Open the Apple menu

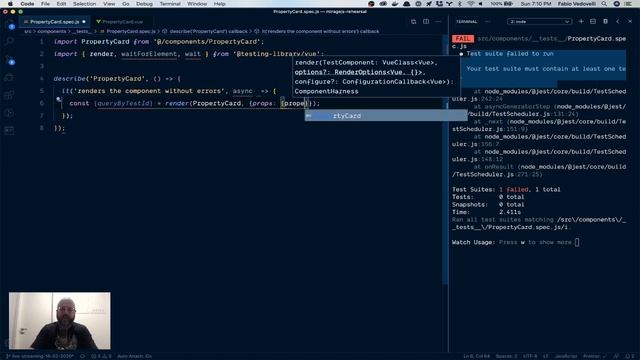pos(10,4)
